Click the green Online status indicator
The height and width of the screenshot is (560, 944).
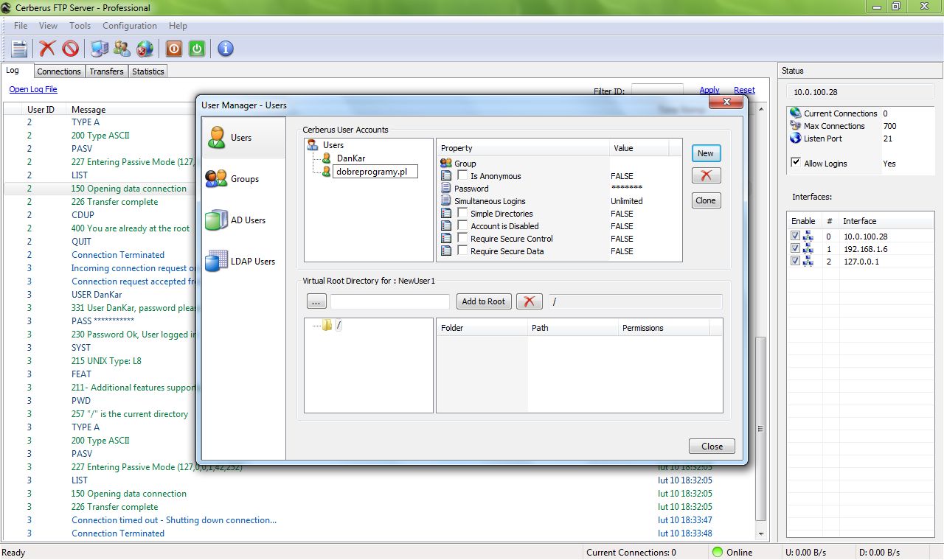coord(717,552)
